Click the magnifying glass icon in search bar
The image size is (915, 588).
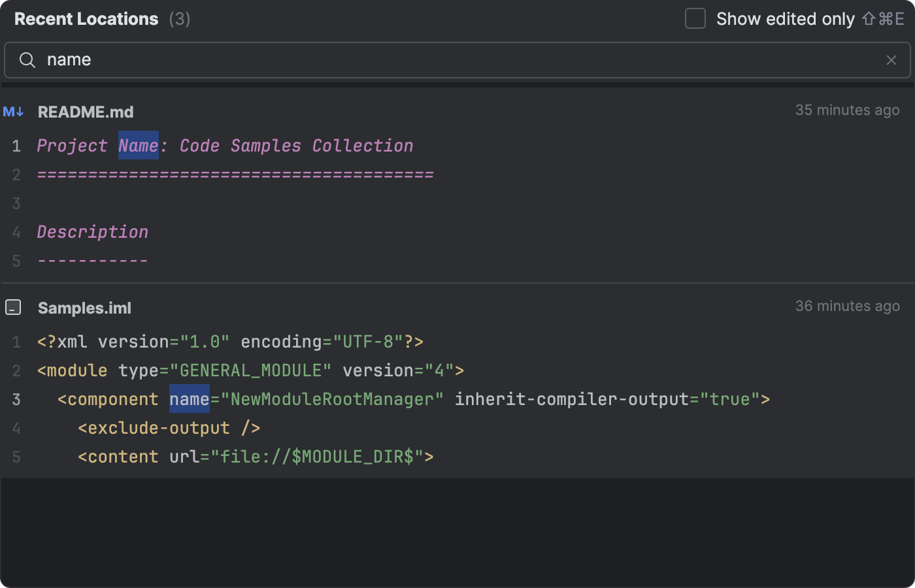pos(27,59)
